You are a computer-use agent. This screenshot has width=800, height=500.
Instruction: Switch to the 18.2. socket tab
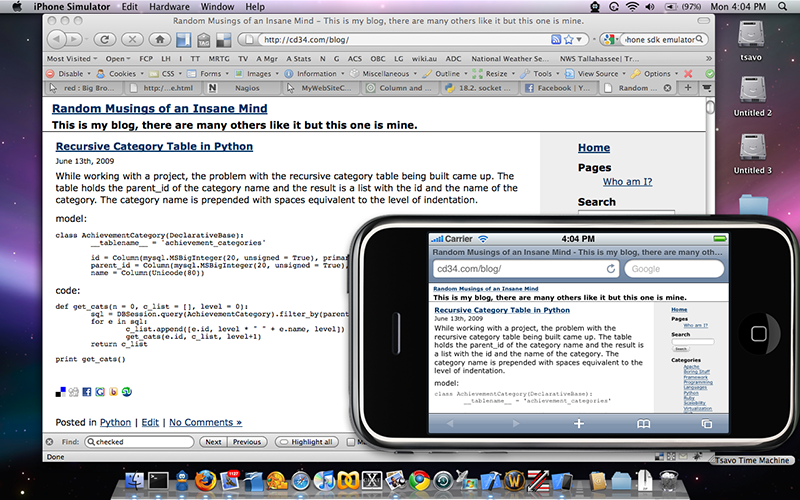(480, 88)
